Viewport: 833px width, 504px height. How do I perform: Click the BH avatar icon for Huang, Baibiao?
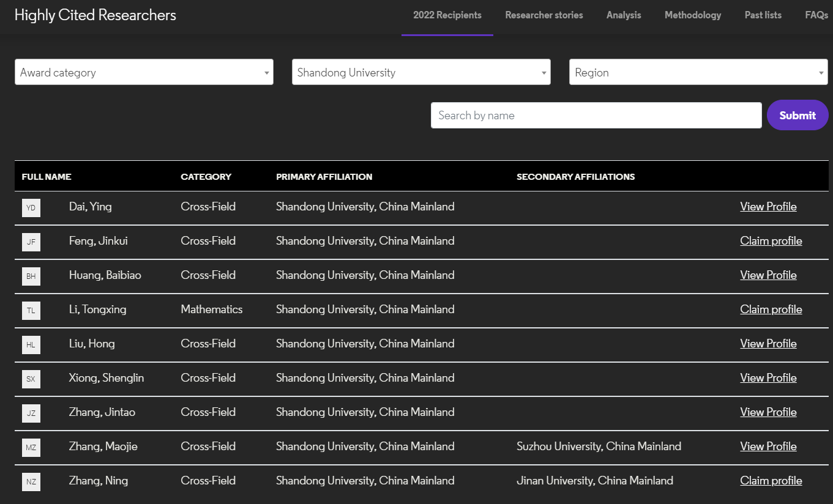[x=31, y=276]
